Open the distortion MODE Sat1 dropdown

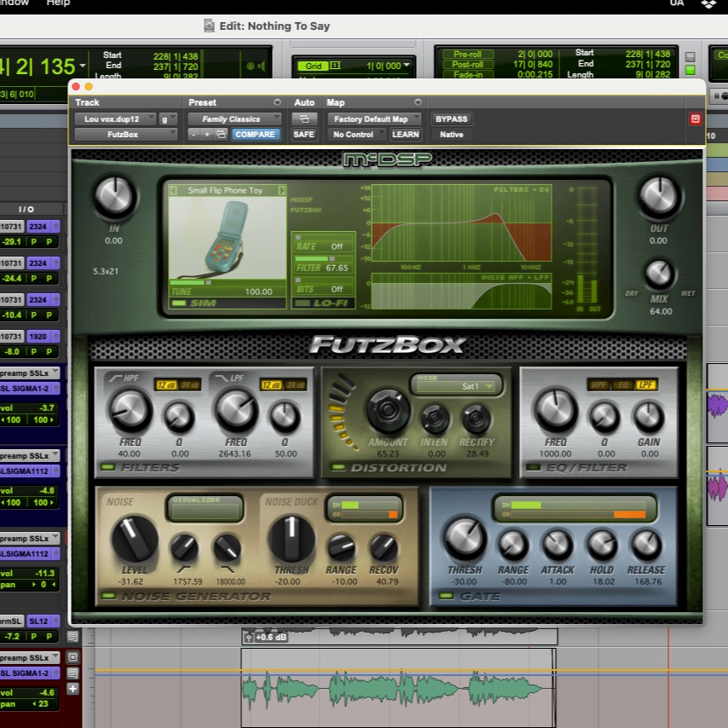[x=456, y=386]
